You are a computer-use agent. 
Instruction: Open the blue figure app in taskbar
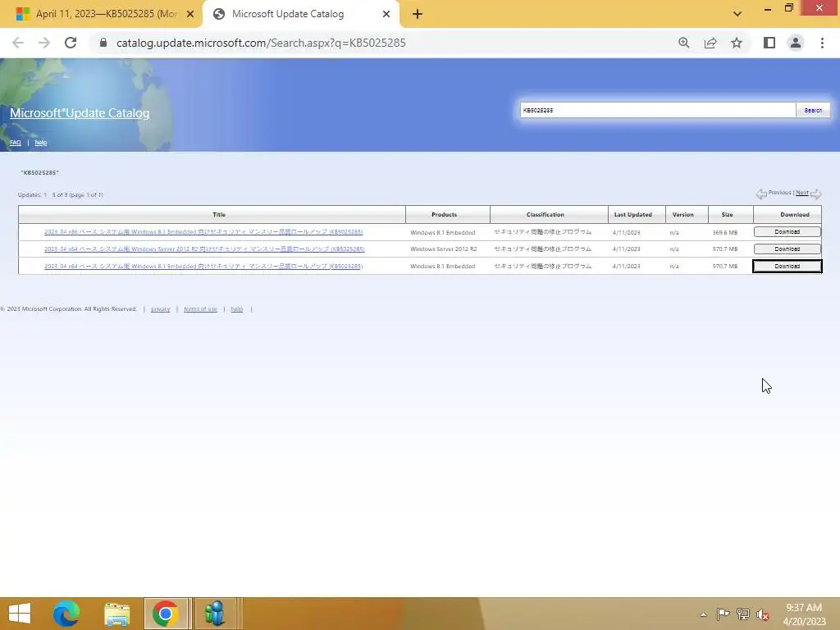pyautogui.click(x=215, y=614)
